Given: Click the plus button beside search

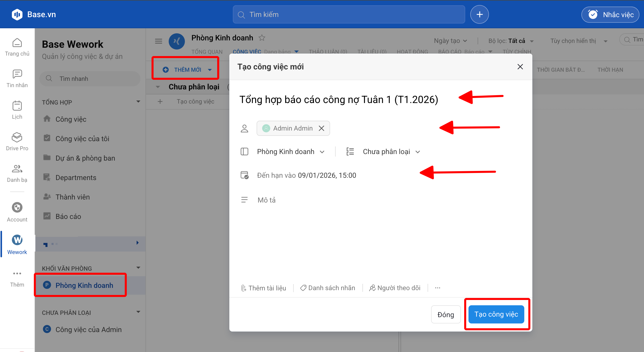Looking at the screenshot, I should click(479, 14).
